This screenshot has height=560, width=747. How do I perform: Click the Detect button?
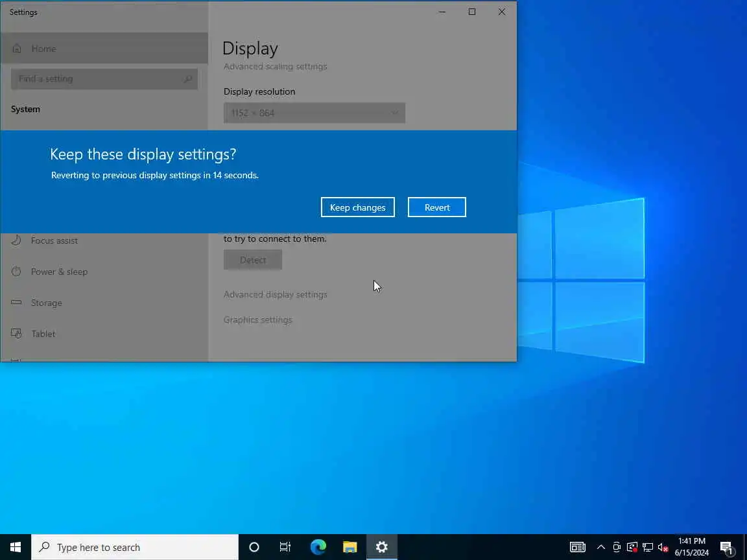click(x=252, y=260)
